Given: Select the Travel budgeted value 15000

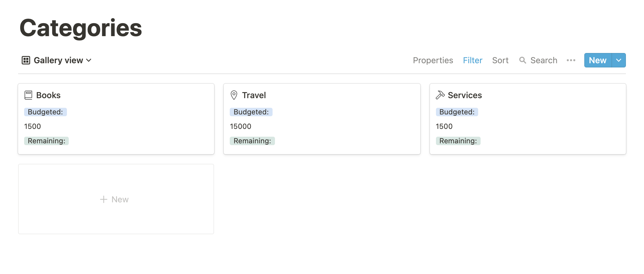Looking at the screenshot, I should [241, 126].
